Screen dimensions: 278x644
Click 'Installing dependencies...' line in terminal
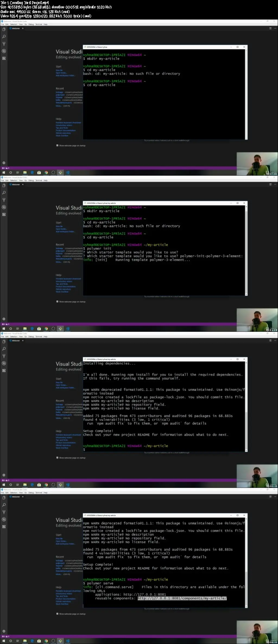pos(109,363)
